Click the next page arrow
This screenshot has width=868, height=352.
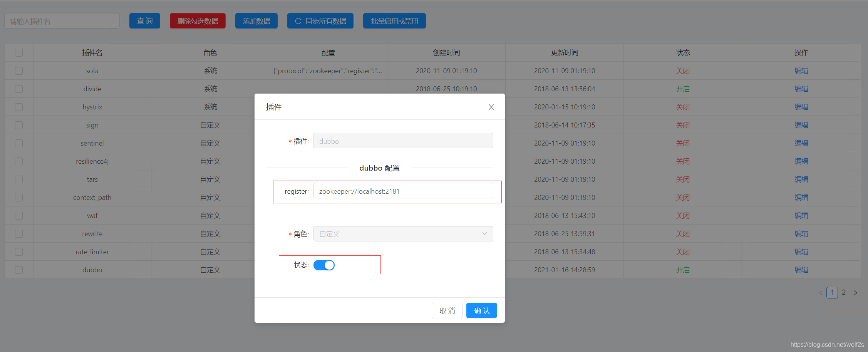coord(855,293)
